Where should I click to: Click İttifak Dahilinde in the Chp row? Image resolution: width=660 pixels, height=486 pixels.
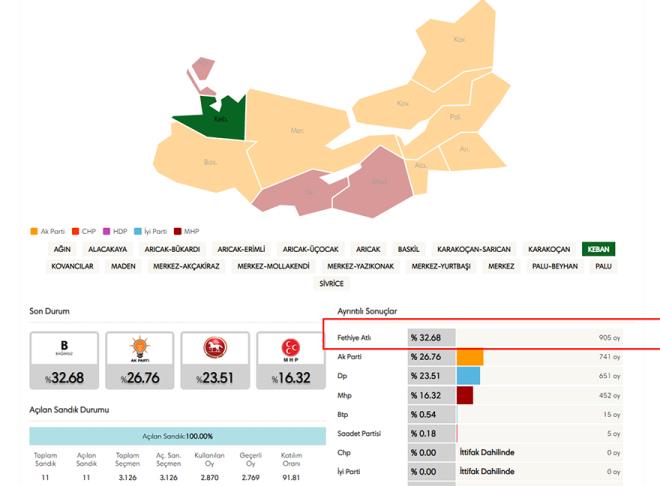click(x=487, y=452)
